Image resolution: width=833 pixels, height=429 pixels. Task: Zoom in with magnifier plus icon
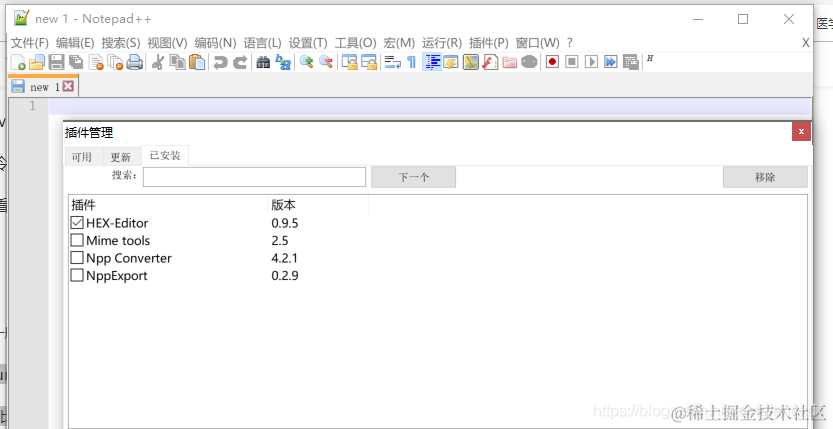point(306,62)
